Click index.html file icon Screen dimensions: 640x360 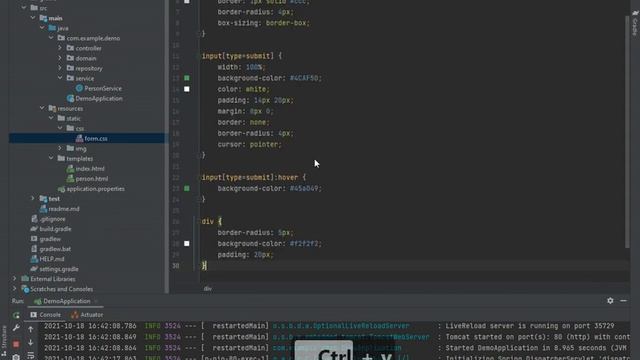point(70,169)
